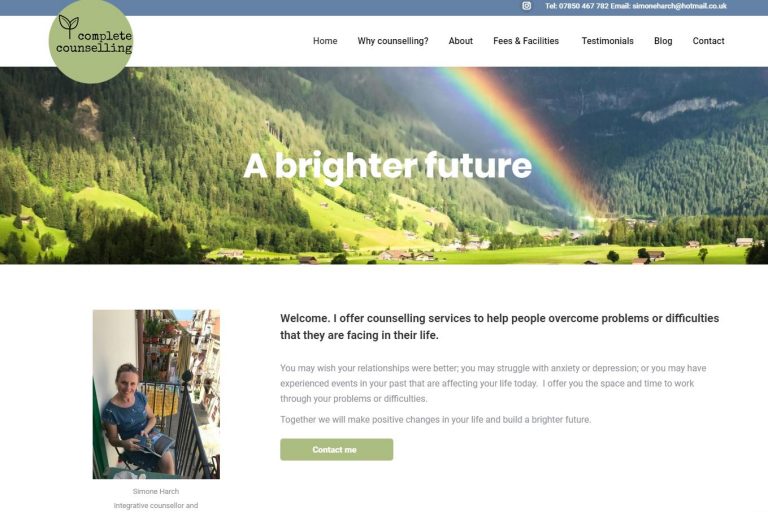Viewport: 768px width, 512px height.
Task: Click the Complete Counselling round logo
Action: click(x=91, y=41)
